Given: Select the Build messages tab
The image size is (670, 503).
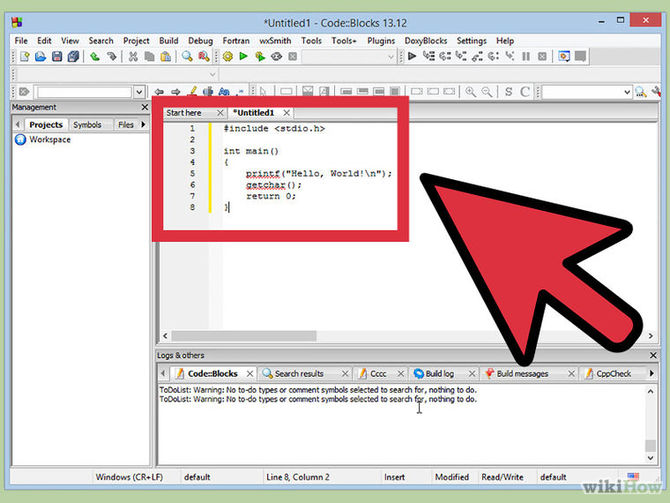Looking at the screenshot, I should pyautogui.click(x=522, y=374).
